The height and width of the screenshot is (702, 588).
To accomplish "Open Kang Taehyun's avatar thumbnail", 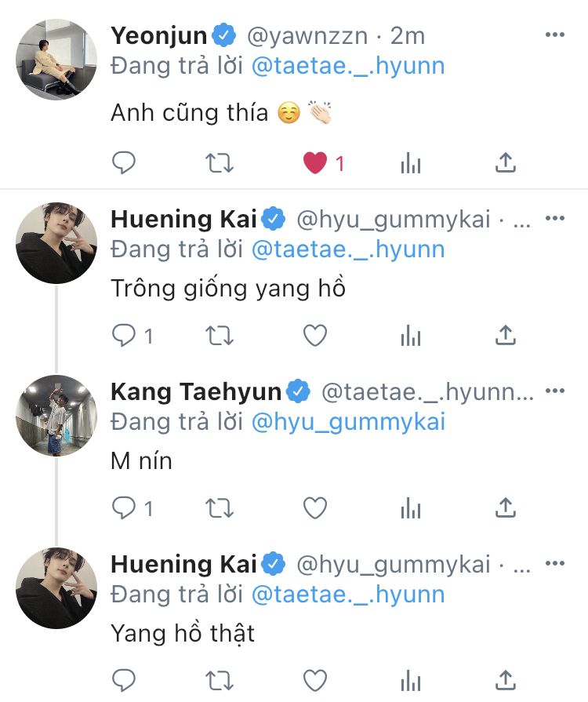I will tap(56, 415).
